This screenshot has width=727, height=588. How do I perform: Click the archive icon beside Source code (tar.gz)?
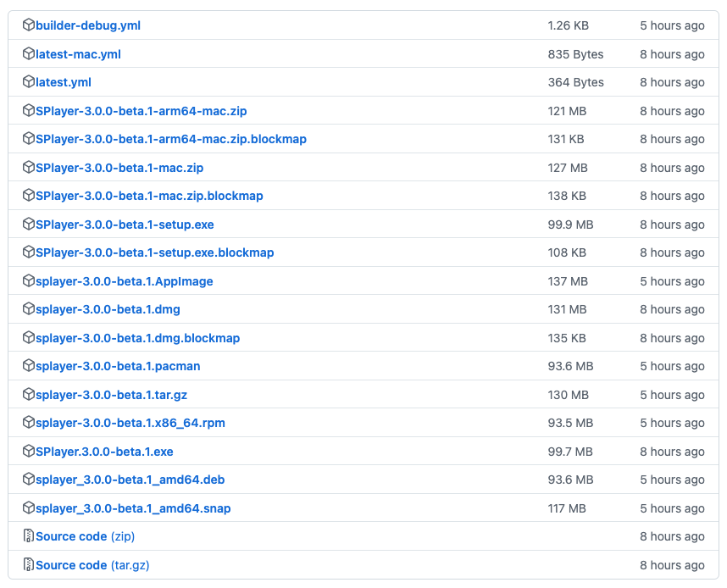coord(29,564)
